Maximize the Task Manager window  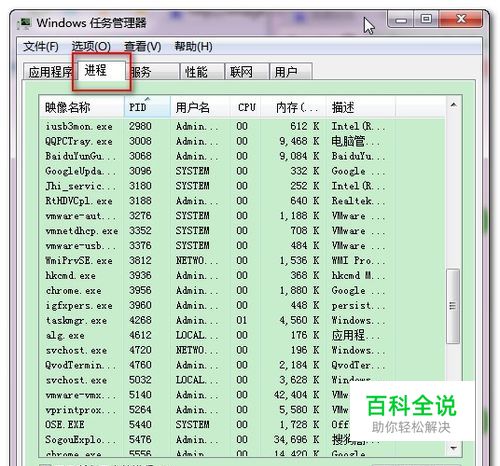click(x=426, y=19)
